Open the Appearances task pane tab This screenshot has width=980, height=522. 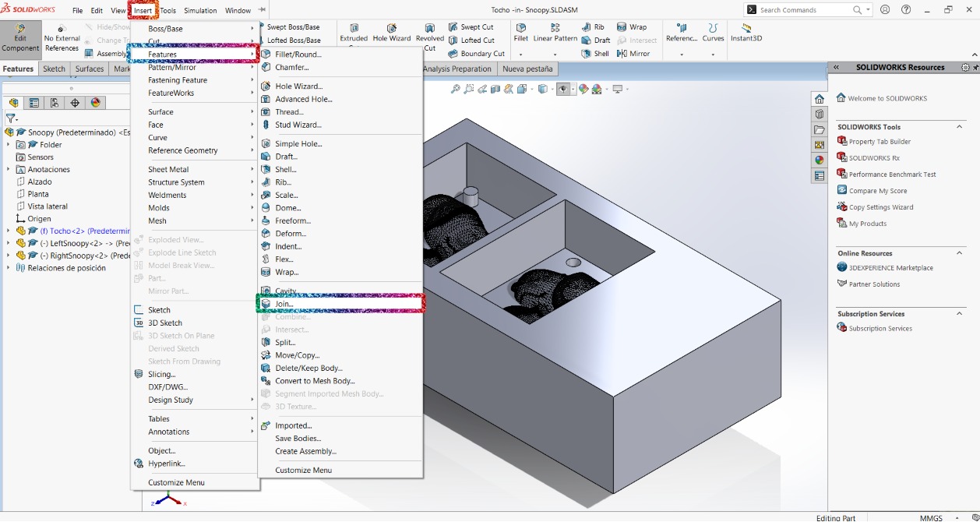820,160
